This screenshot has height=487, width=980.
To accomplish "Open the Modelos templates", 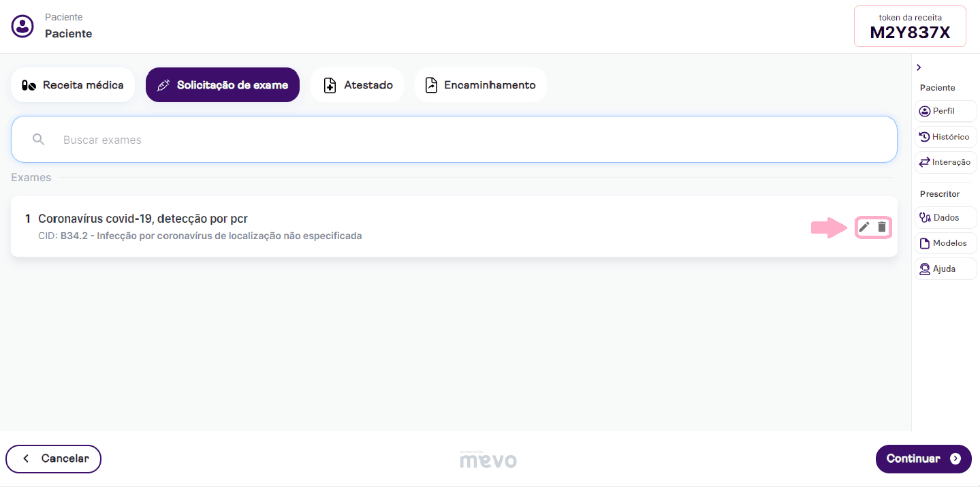I will click(x=945, y=243).
